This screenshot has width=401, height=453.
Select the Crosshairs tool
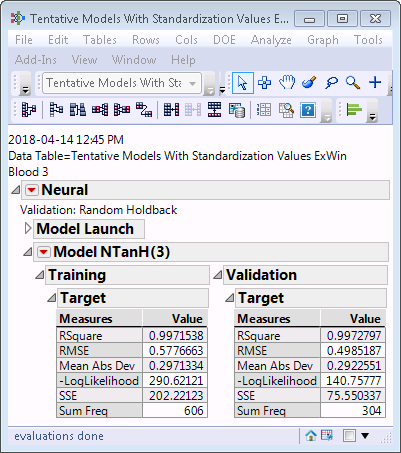click(375, 82)
